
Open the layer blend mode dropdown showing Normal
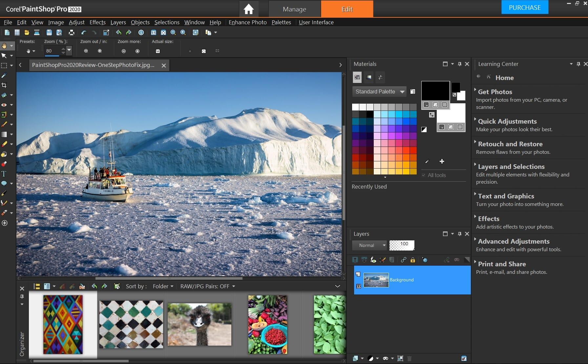[369, 245]
